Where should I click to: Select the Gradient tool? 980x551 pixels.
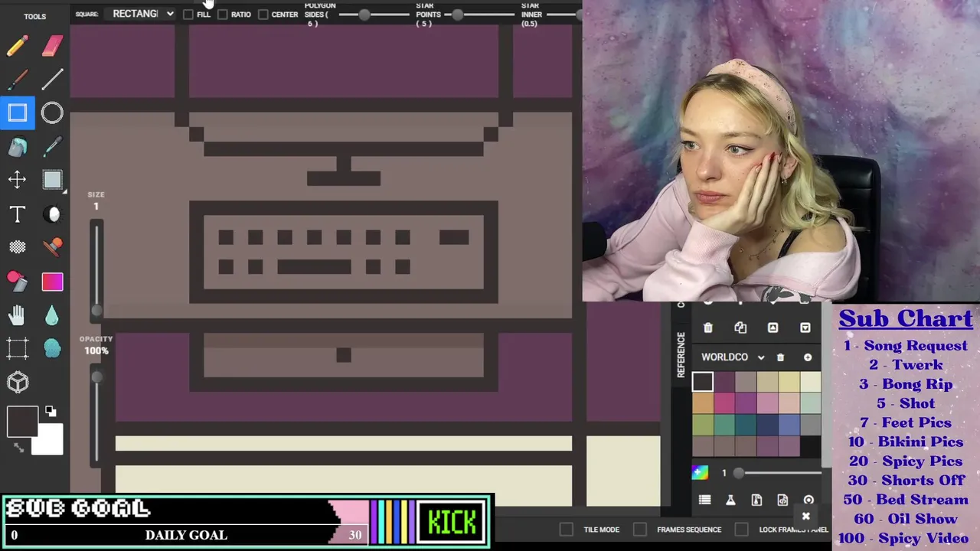point(52,282)
